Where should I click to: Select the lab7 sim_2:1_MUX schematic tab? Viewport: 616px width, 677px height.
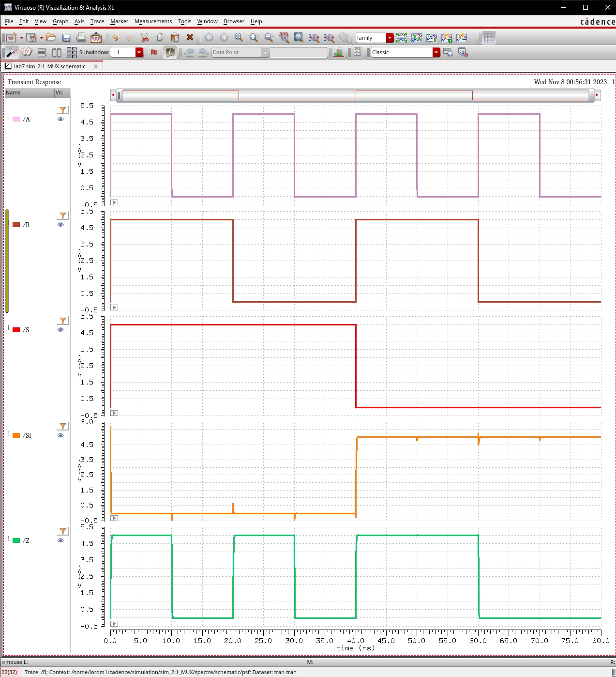49,66
